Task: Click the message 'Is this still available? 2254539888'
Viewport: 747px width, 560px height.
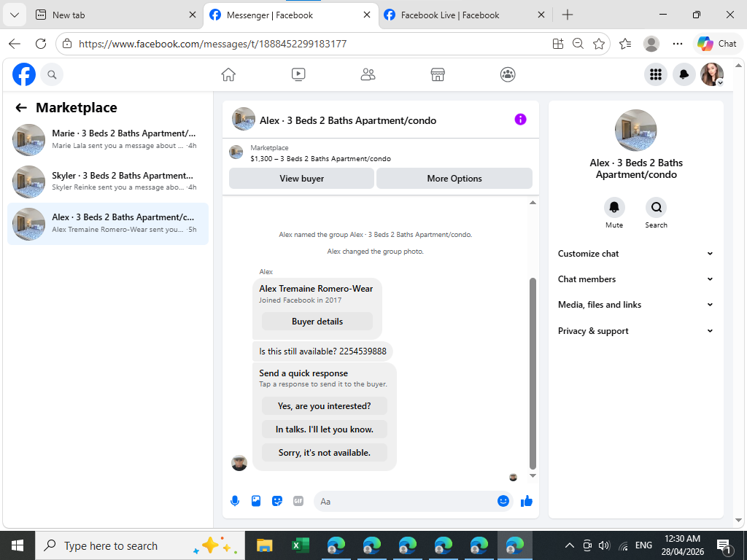Action: 322,351
